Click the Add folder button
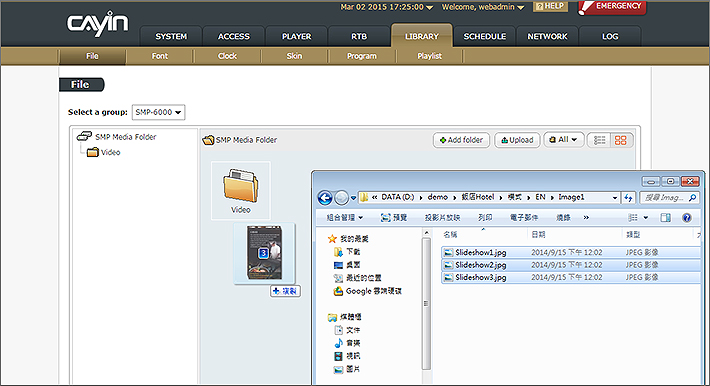The height and width of the screenshot is (386, 710). point(461,140)
